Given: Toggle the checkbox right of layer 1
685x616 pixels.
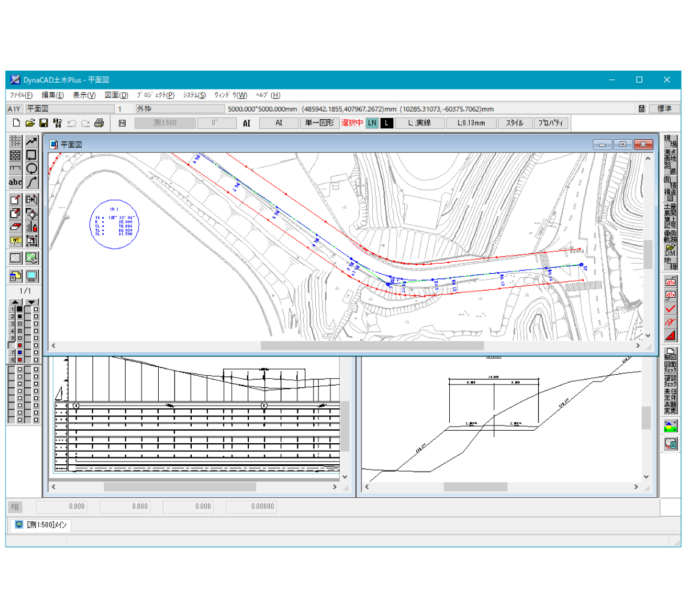Looking at the screenshot, I should pos(36,309).
